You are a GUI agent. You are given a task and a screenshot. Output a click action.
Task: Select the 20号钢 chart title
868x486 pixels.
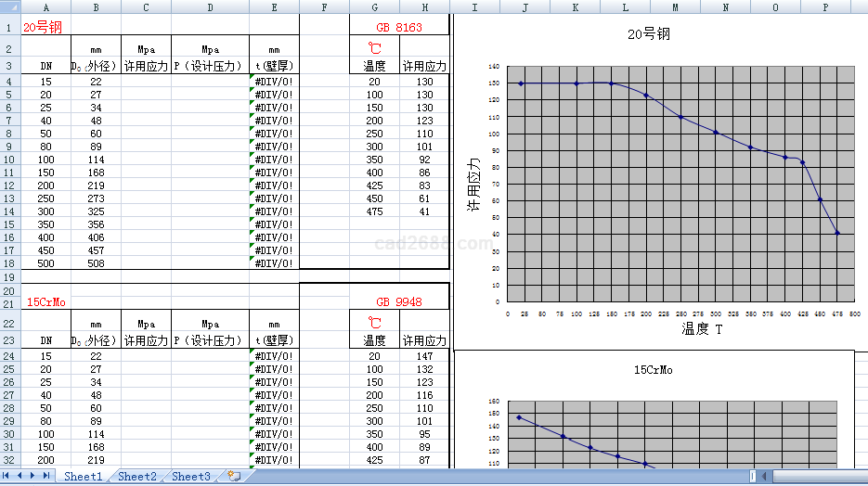tap(649, 35)
